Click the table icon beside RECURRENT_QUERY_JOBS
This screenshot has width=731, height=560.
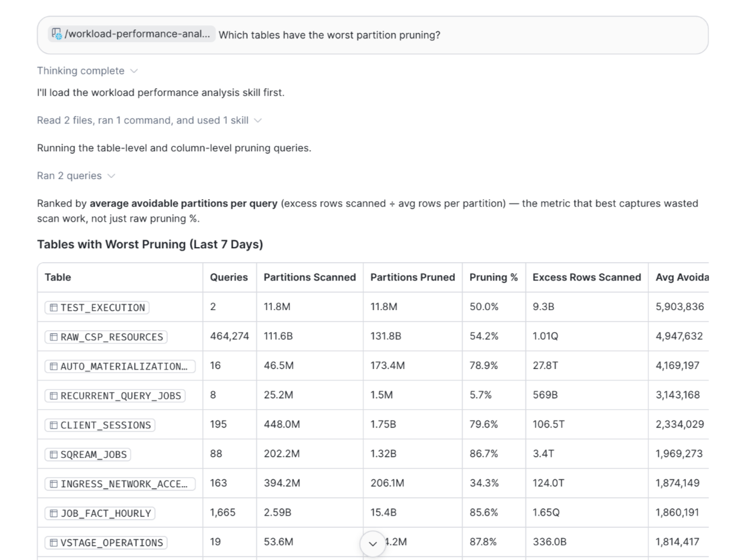54,396
